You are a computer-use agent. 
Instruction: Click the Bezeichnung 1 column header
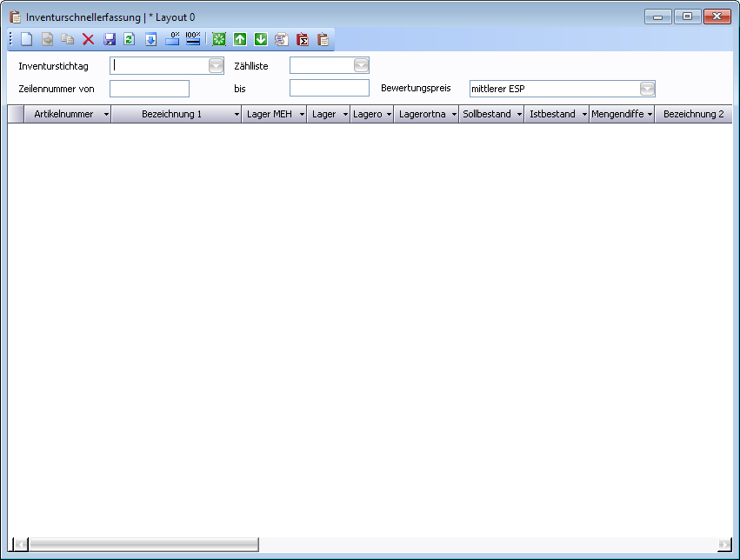pyautogui.click(x=171, y=115)
